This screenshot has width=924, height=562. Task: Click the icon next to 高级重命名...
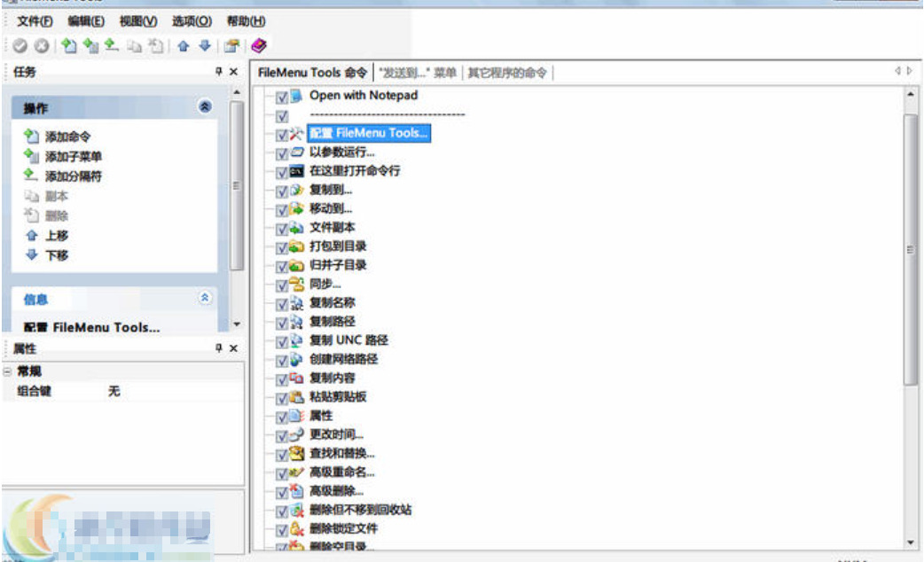(x=296, y=472)
